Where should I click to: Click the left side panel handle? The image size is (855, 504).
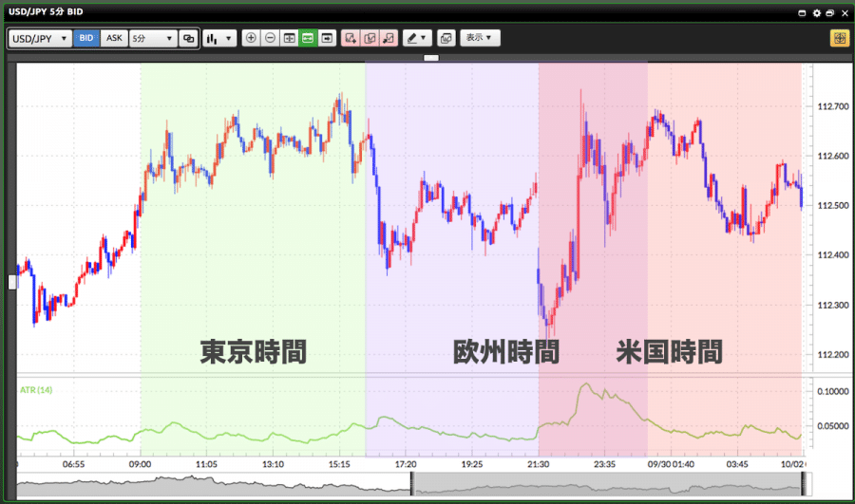coord(12,282)
